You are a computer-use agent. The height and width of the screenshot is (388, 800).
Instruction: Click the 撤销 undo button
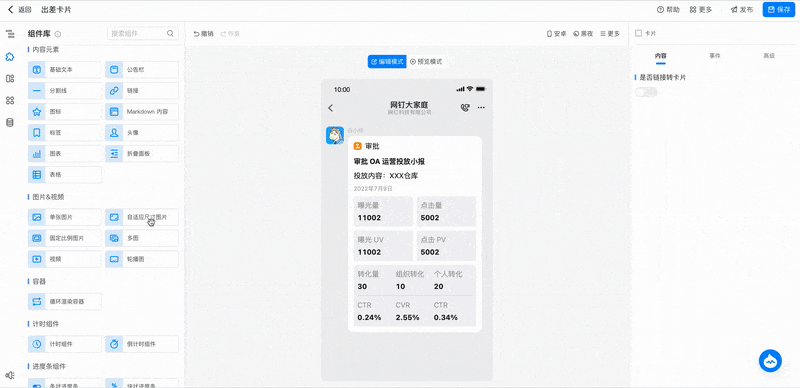point(204,34)
